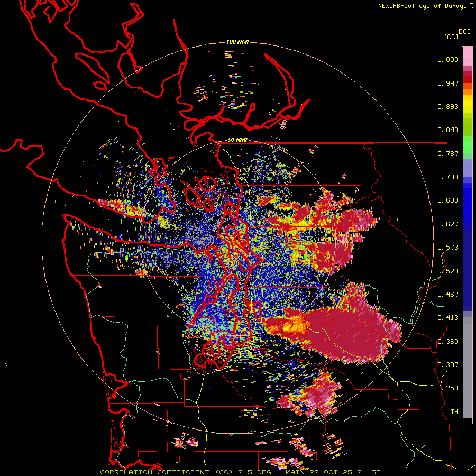Pick the light pink top segment of color bar
The height and width of the screenshot is (476, 476).
coord(467,56)
